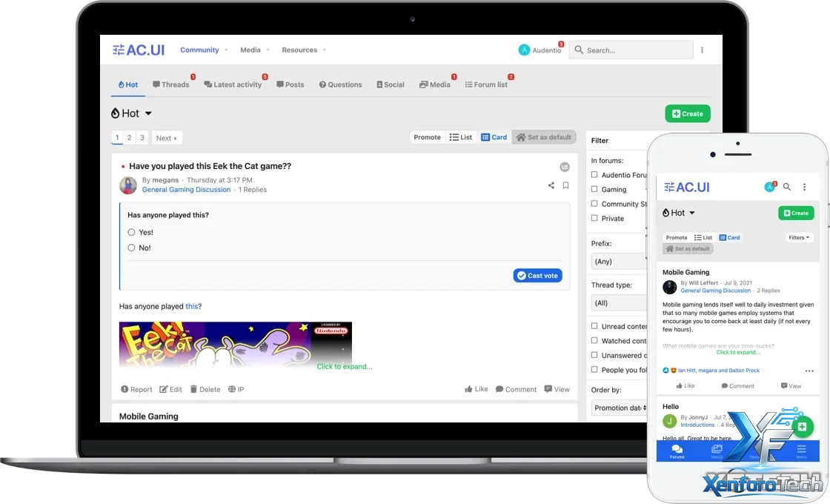The height and width of the screenshot is (504, 830).
Task: Switch to the Questions tab
Action: [340, 84]
